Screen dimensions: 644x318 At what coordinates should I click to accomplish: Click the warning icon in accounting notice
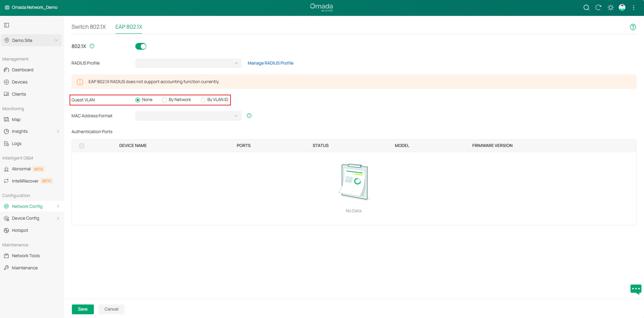pos(80,82)
